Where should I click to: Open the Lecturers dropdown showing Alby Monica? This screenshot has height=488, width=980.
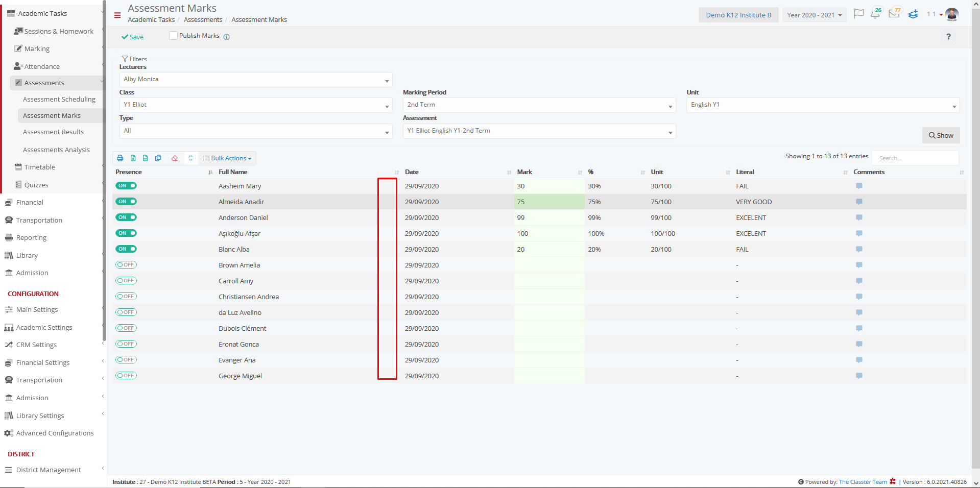pos(256,80)
